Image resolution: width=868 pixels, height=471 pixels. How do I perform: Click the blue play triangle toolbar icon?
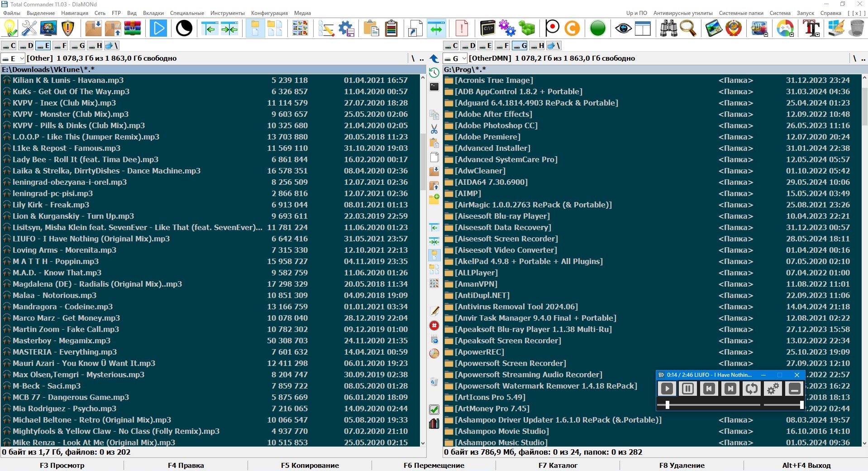point(158,28)
